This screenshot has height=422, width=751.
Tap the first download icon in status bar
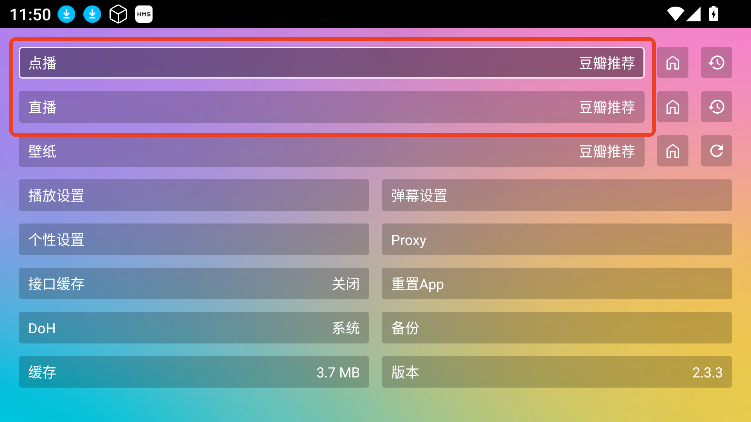tap(67, 14)
